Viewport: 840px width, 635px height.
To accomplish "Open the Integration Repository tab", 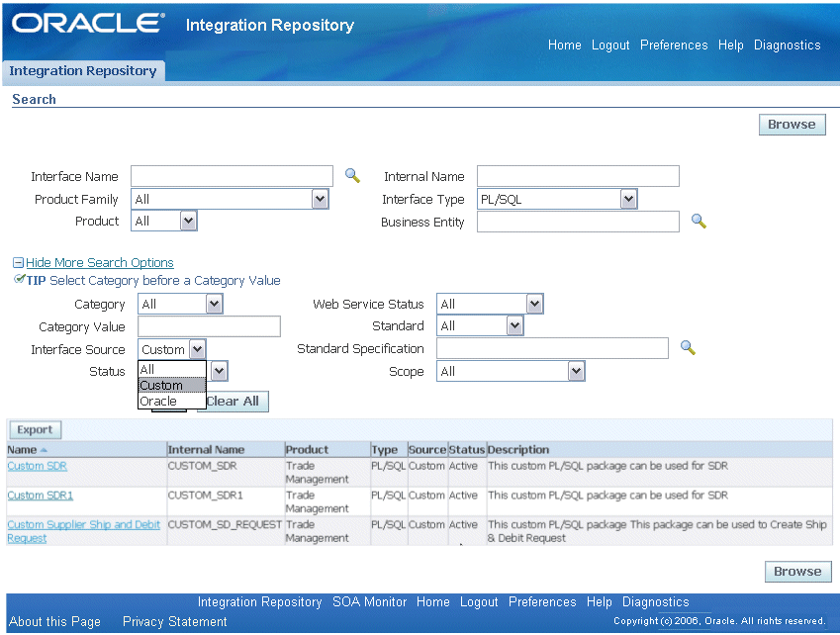I will pos(83,70).
